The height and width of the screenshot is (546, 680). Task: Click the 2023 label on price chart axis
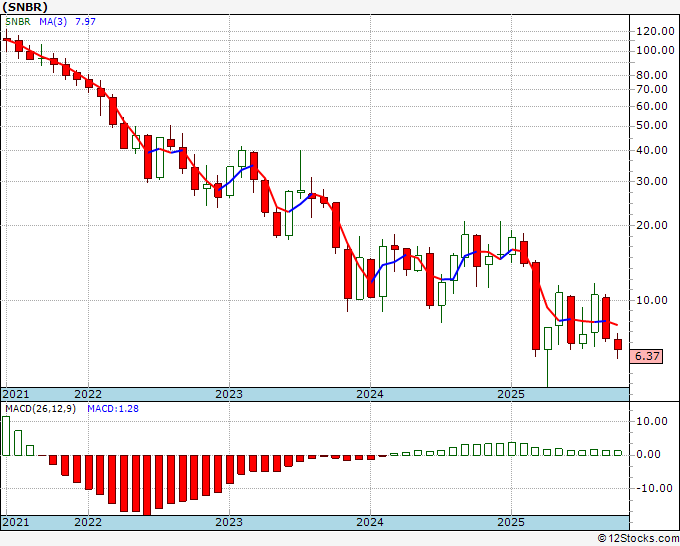point(229,394)
